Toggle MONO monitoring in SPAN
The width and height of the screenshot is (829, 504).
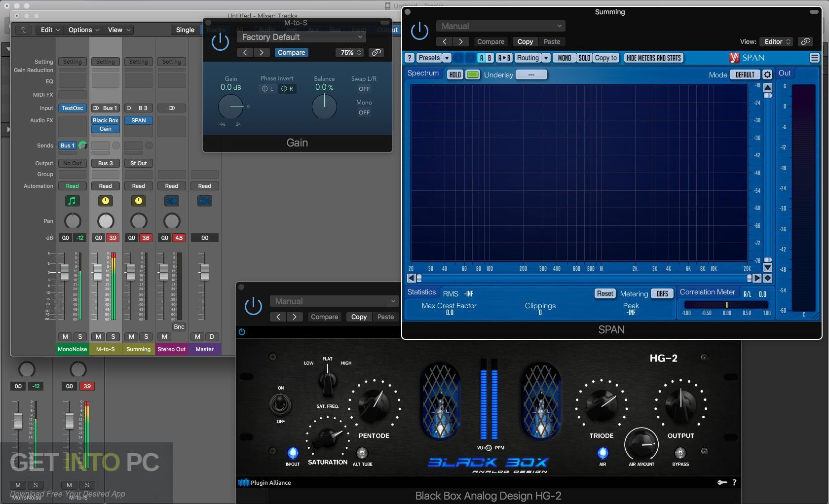point(564,58)
